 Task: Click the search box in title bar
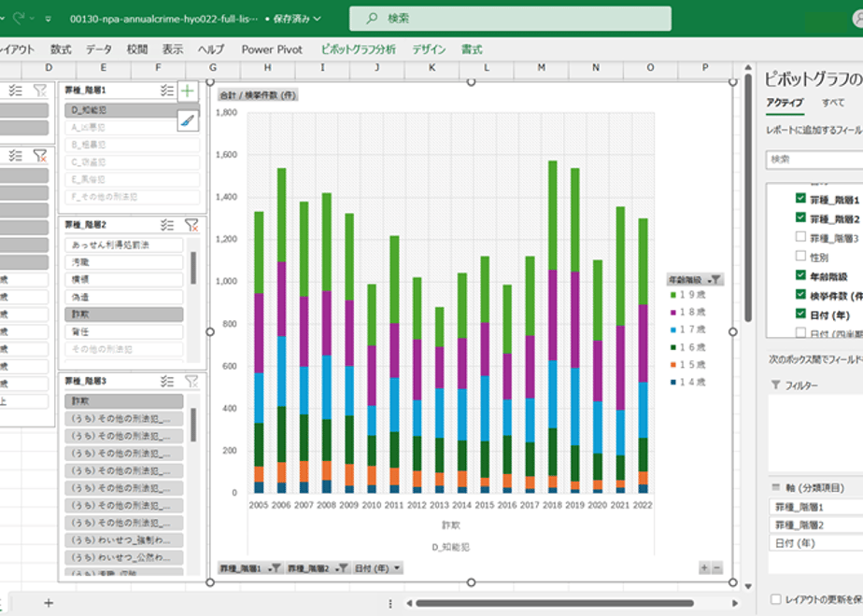tap(510, 19)
